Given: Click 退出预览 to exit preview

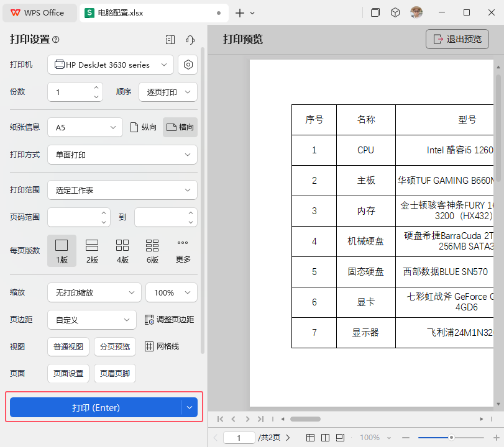Looking at the screenshot, I should (x=457, y=39).
